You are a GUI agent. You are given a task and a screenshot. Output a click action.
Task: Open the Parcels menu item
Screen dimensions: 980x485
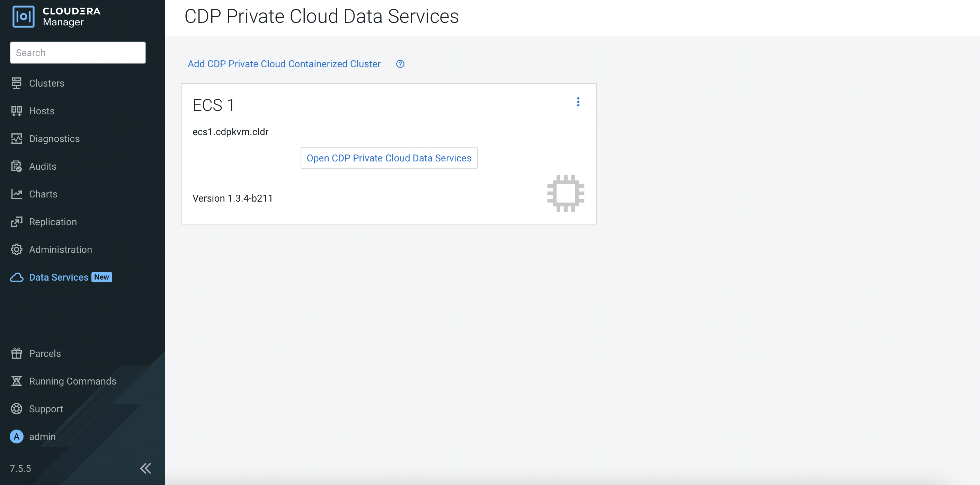(45, 353)
